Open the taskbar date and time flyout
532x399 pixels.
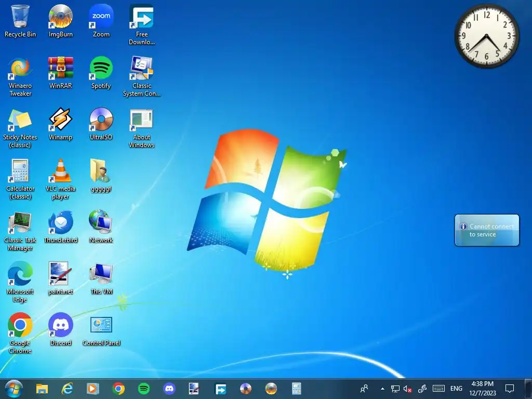[x=483, y=389]
